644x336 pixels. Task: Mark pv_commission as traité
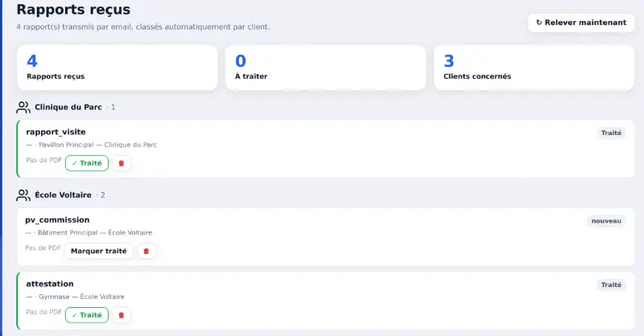click(x=98, y=251)
